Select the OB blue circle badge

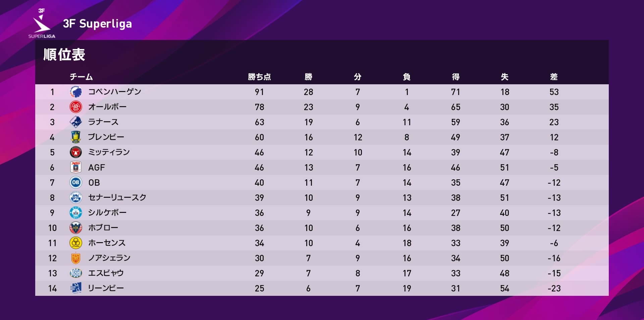tap(76, 182)
